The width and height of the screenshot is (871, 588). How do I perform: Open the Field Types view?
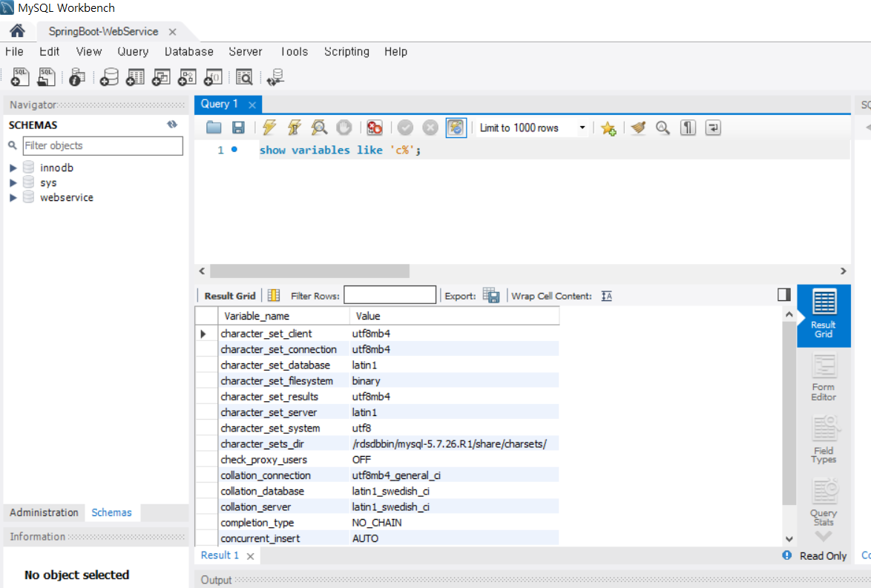tap(824, 440)
